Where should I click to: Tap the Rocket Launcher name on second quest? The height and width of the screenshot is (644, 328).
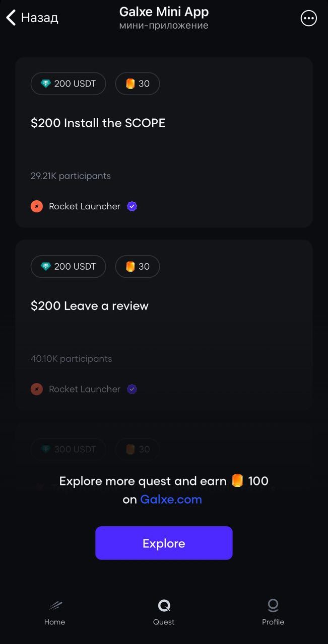coord(84,388)
